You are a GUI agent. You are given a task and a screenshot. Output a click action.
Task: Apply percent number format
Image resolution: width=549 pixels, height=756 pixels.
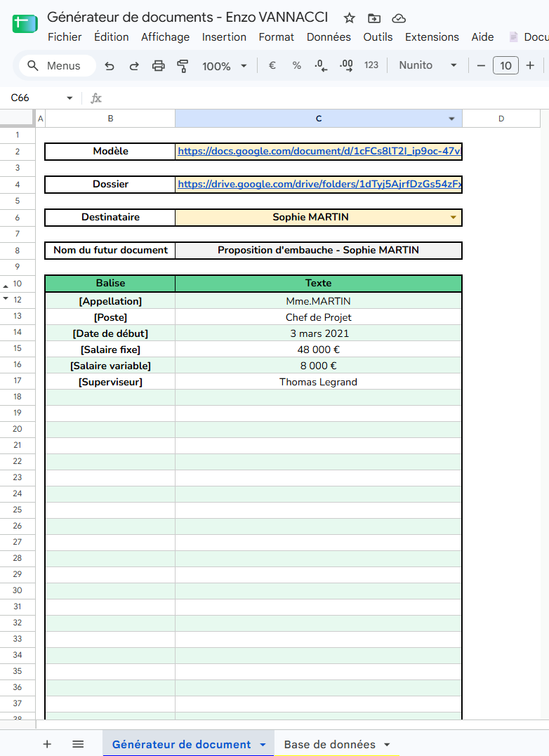point(296,65)
